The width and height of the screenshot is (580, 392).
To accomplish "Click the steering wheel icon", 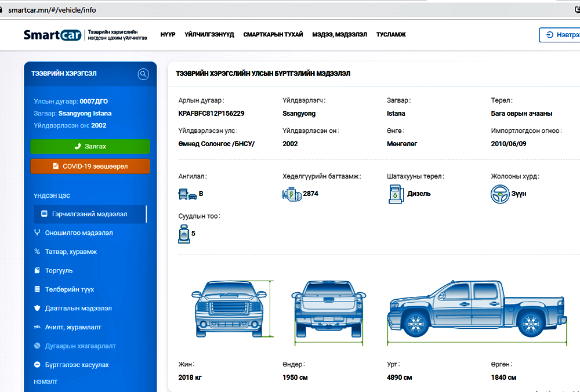I will pos(499,194).
